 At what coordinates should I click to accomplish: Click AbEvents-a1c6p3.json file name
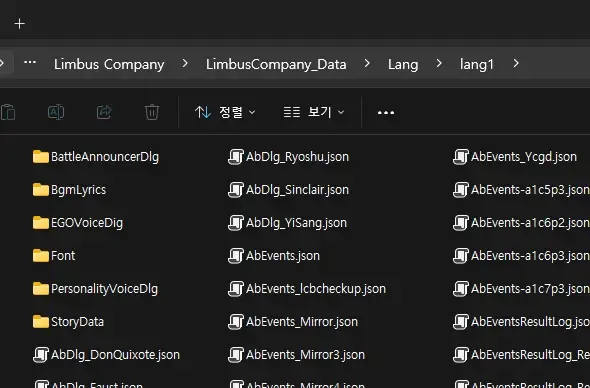530,256
